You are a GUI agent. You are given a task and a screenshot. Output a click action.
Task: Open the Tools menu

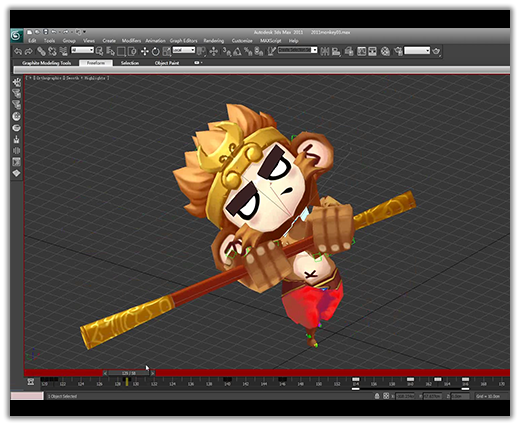pyautogui.click(x=49, y=41)
